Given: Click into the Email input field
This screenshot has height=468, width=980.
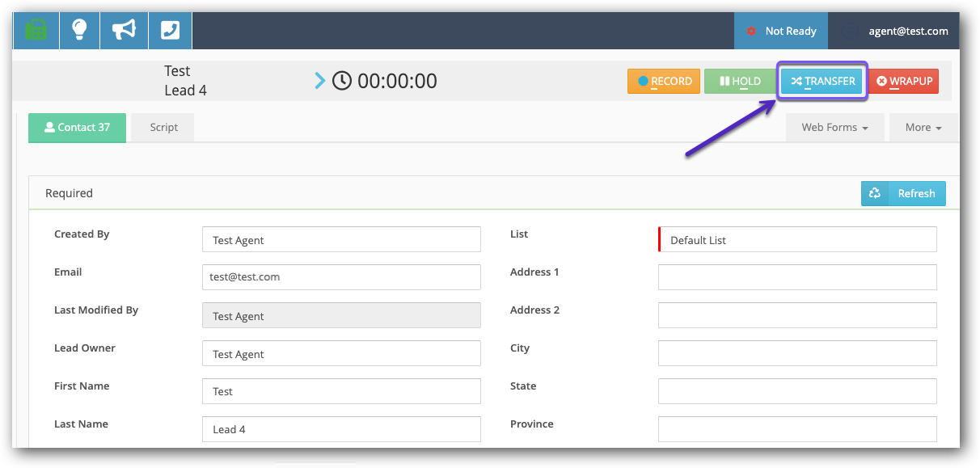Looking at the screenshot, I should pyautogui.click(x=341, y=277).
